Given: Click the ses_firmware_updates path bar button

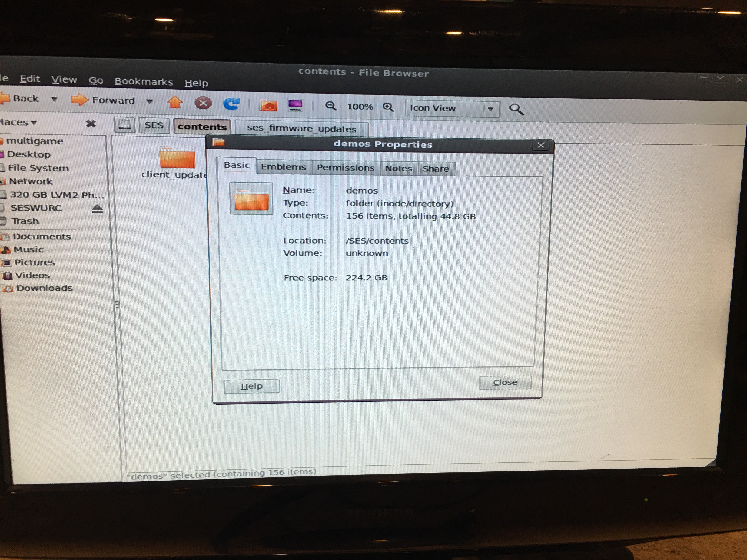Looking at the screenshot, I should (302, 128).
